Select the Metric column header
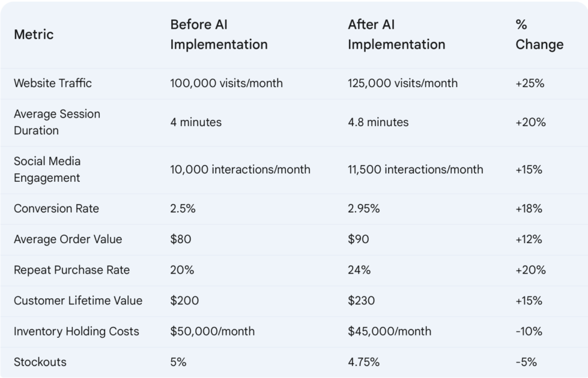The image size is (588, 378). click(34, 34)
